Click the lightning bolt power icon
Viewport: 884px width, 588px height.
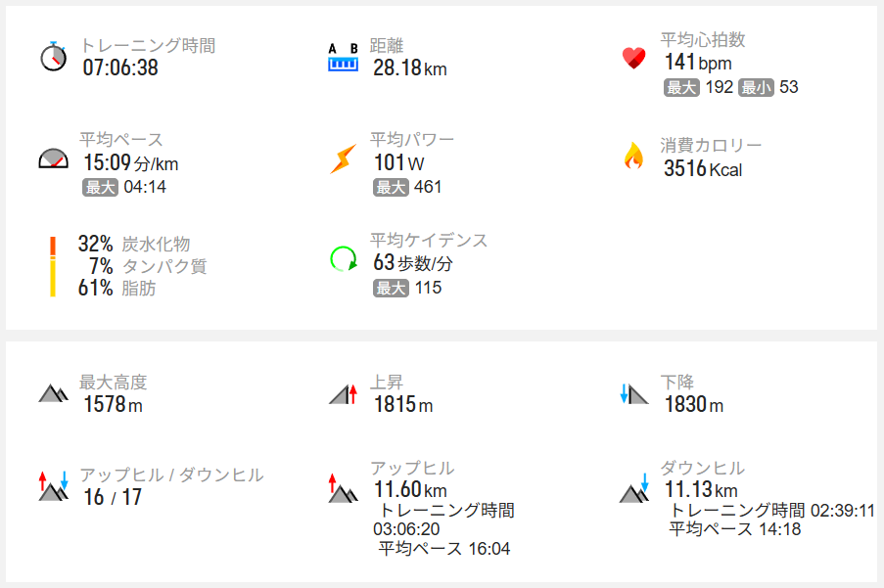(x=343, y=158)
